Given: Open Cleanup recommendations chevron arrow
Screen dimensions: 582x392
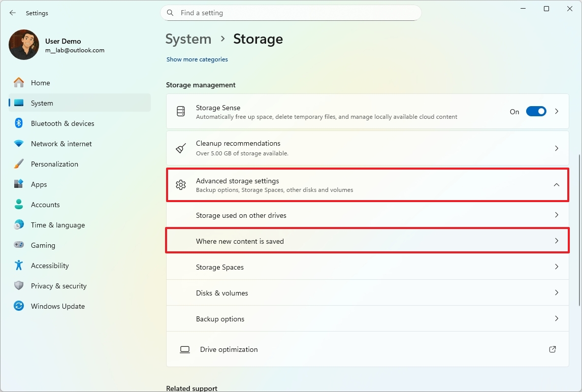Looking at the screenshot, I should pos(557,148).
